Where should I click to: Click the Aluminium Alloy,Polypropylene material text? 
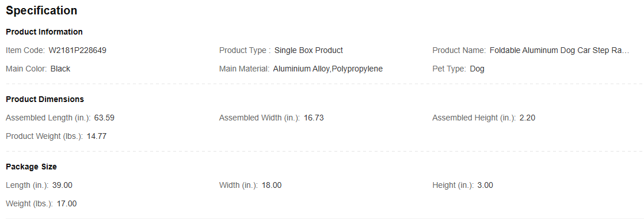[x=327, y=69]
